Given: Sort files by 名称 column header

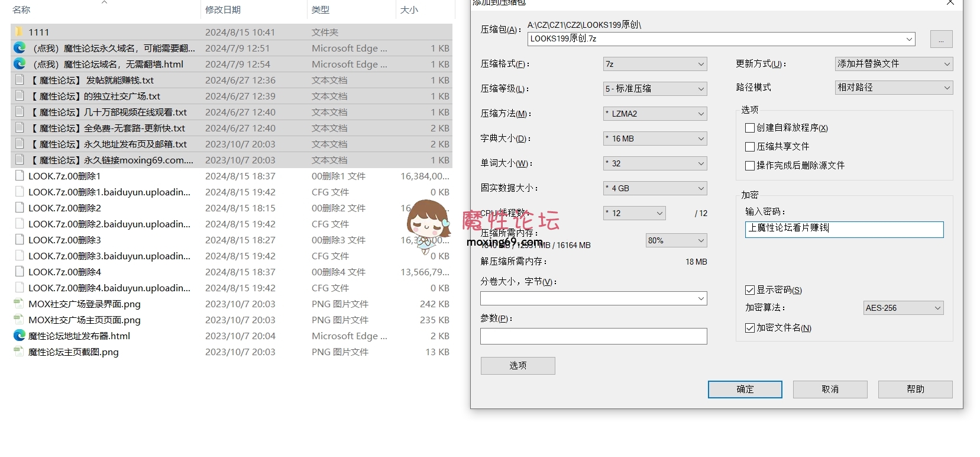Looking at the screenshot, I should 21,10.
